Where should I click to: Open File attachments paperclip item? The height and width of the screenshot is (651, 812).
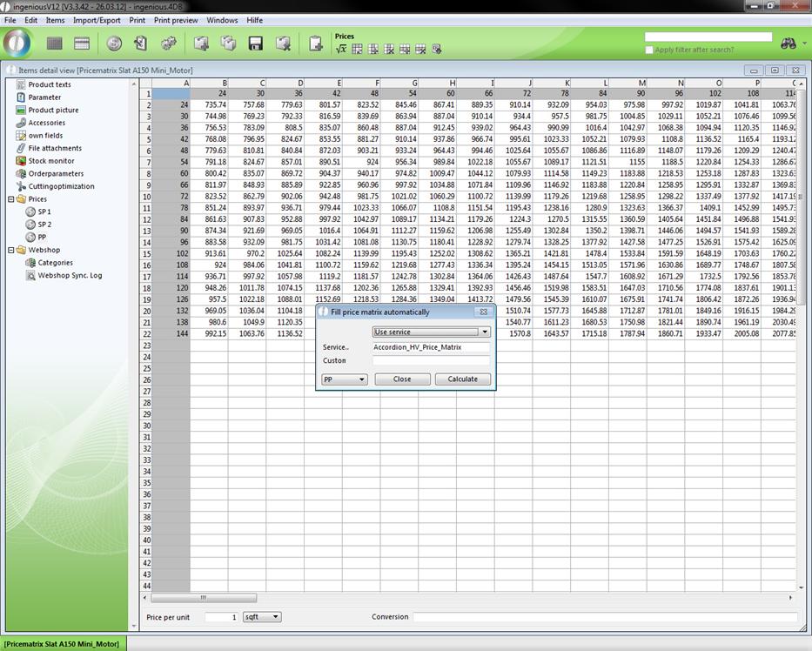[x=54, y=148]
